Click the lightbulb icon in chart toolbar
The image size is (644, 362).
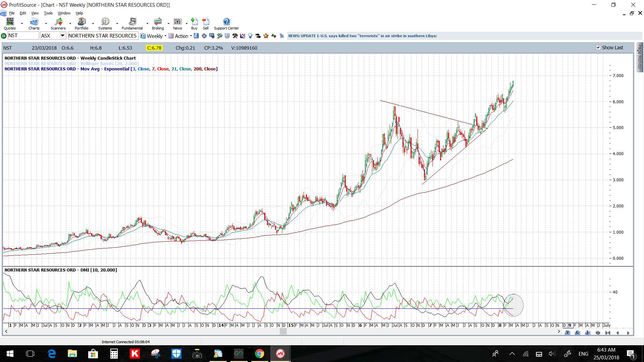[x=250, y=36]
